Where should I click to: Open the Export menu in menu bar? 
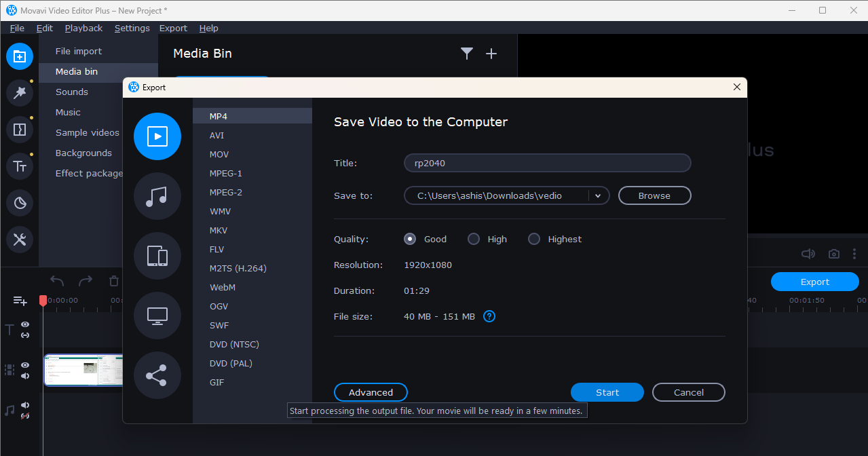173,28
